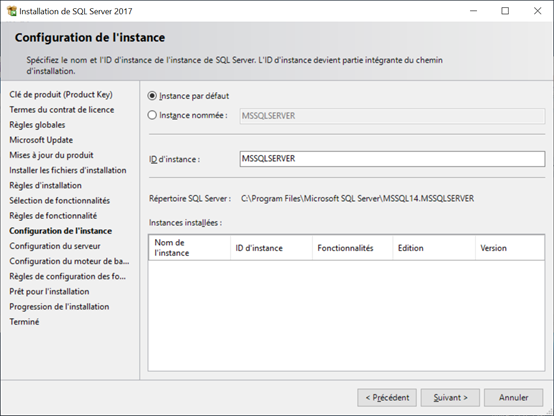Click the 'Instances installées :' label

pyautogui.click(x=185, y=223)
